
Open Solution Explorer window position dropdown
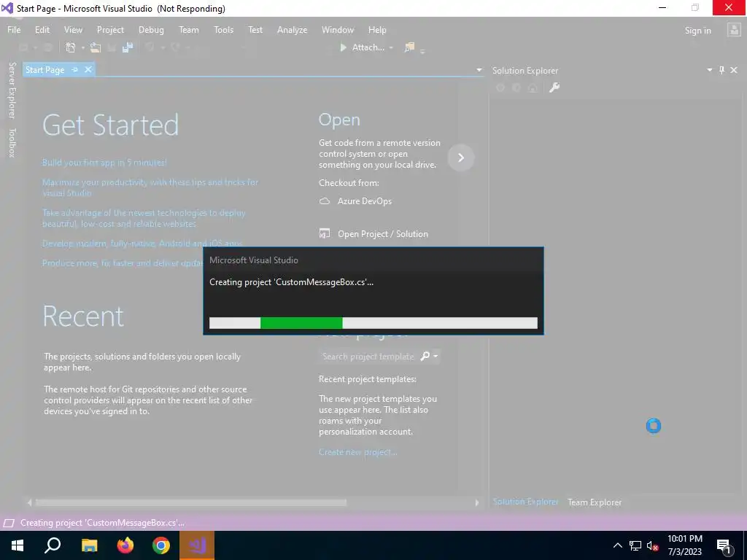[x=709, y=70]
